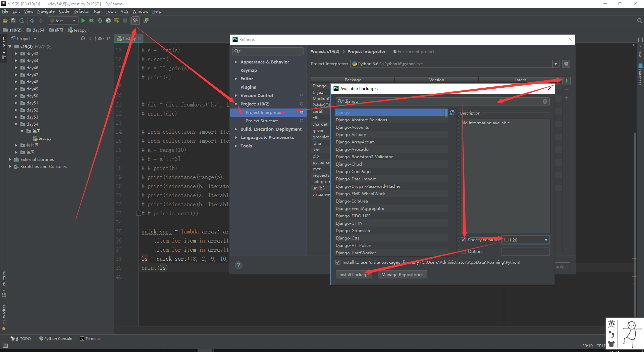Open the VCS menu

[124, 11]
